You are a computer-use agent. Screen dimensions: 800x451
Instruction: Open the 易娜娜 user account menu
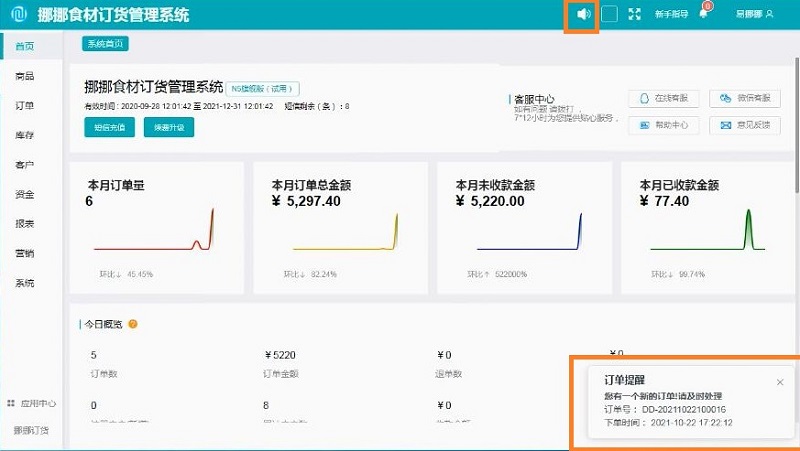(755, 14)
